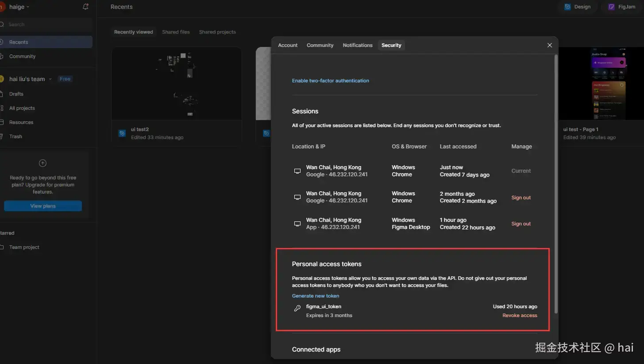This screenshot has height=364, width=644.
Task: Click the ui test2 file type icon
Action: pyautogui.click(x=122, y=133)
